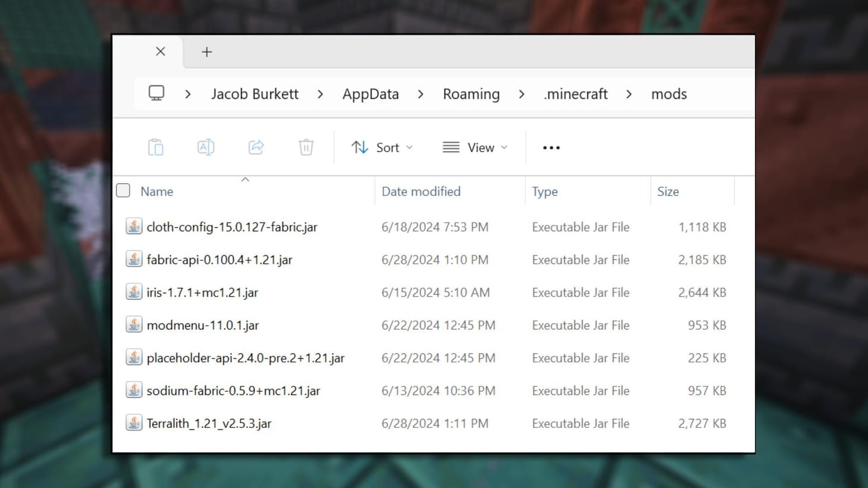Click the Java icon beside iris-1.7.1+mc1.21.jar
Image resolution: width=868 pixels, height=488 pixels.
(x=134, y=292)
